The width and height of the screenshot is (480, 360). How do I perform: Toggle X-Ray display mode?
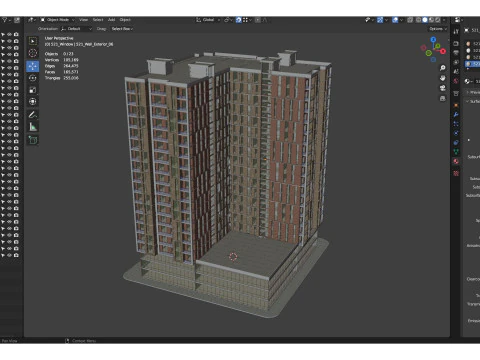[410, 20]
